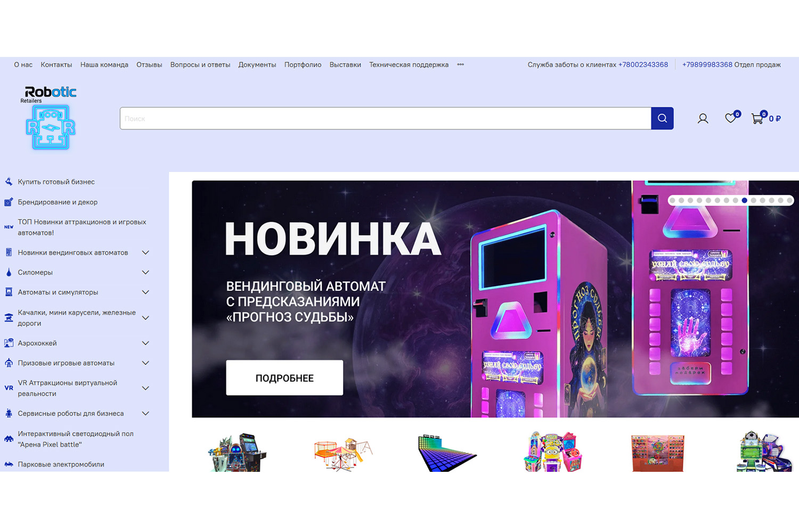Click the Купить готовый бизнес icon

[x=9, y=182]
